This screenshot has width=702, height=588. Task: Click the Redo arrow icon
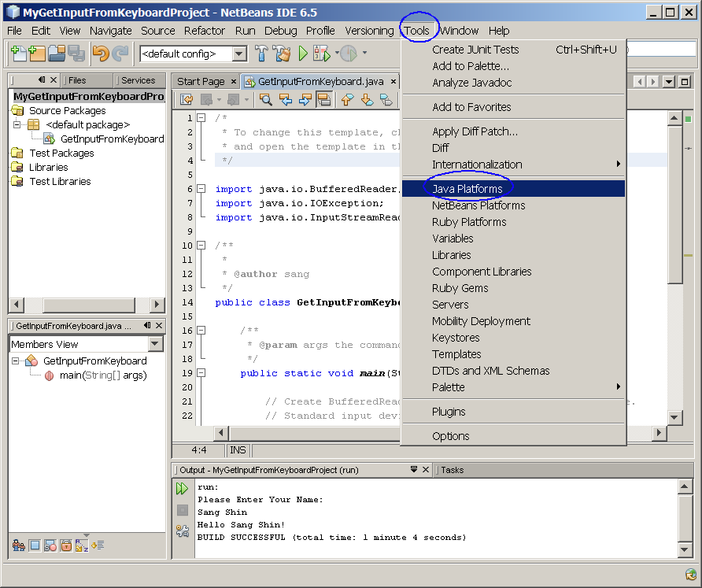(x=120, y=54)
